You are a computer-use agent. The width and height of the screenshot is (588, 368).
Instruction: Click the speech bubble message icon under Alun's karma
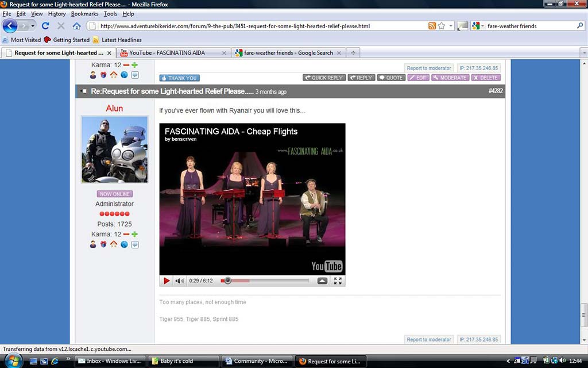135,244
